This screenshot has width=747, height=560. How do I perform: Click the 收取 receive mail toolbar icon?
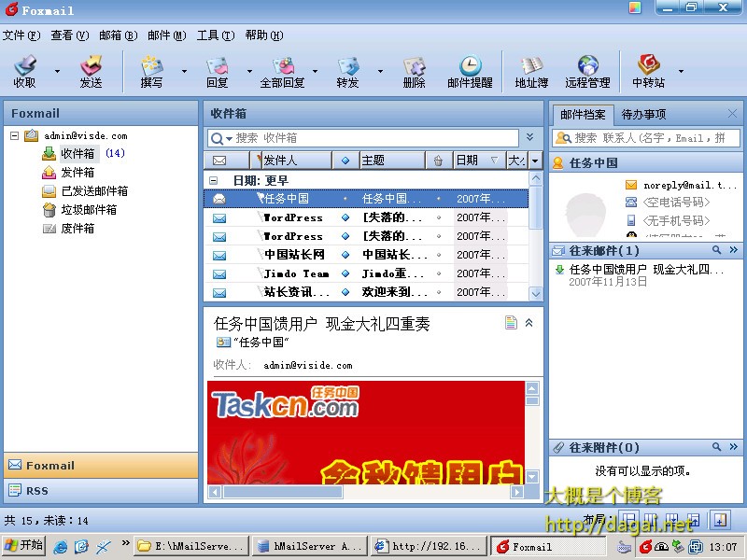click(x=25, y=65)
